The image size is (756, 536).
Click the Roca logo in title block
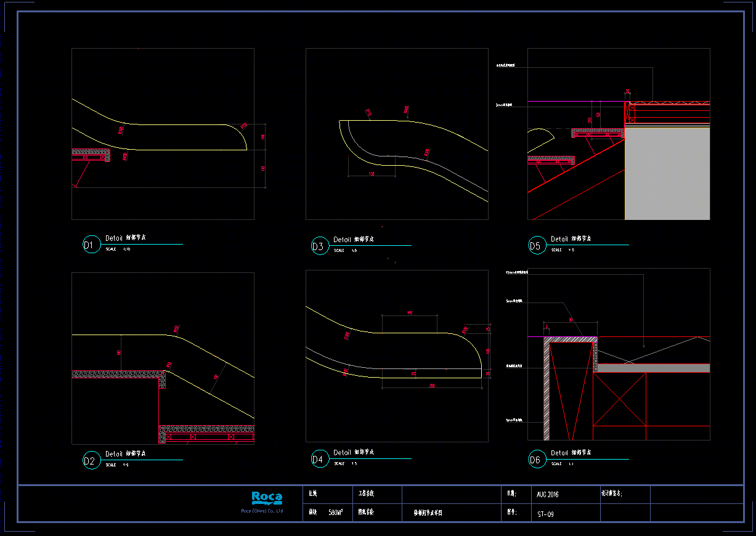coord(267,497)
